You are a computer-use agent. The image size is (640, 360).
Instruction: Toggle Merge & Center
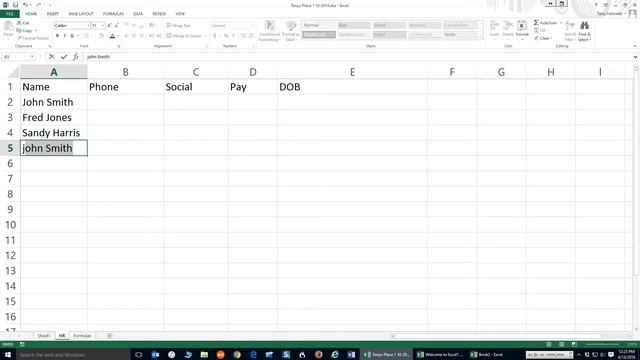click(x=184, y=36)
